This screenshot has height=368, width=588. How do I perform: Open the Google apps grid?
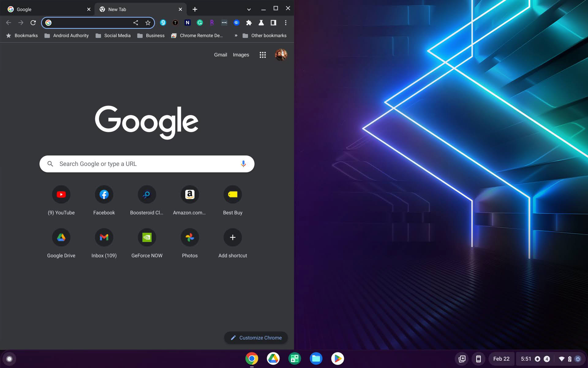pyautogui.click(x=262, y=55)
